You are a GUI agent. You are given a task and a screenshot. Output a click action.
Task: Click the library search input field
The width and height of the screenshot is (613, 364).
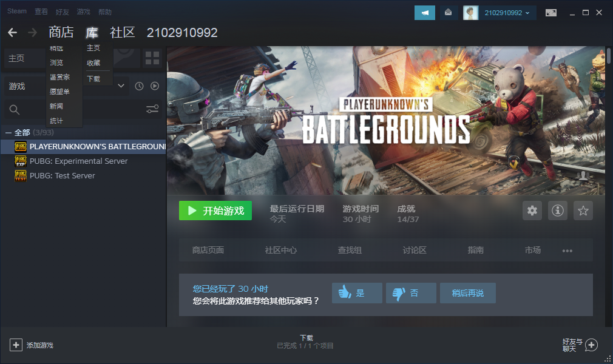coord(82,109)
